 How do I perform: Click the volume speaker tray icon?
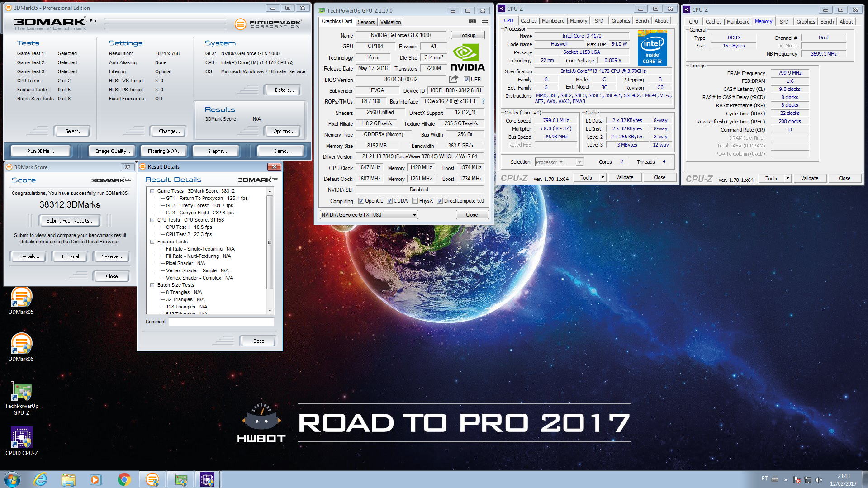(818, 479)
